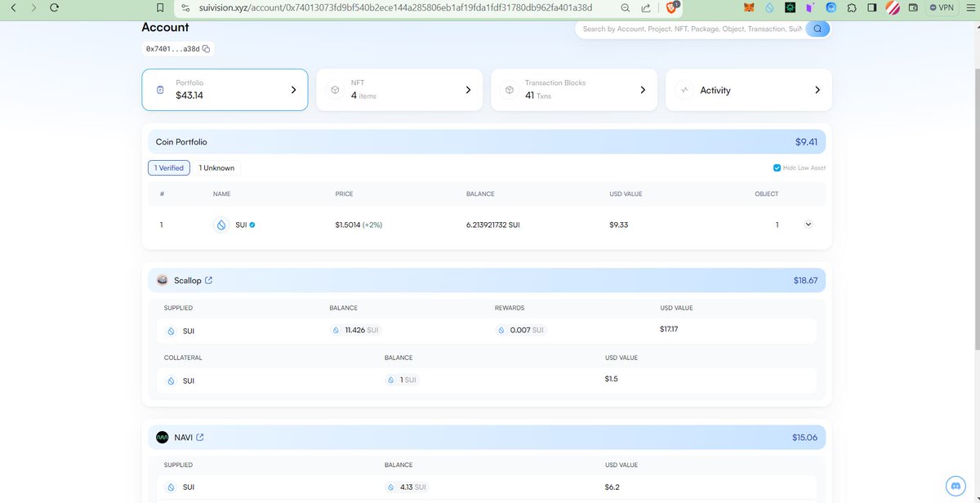Click the BALANCE column header in coin table
Image resolution: width=980 pixels, height=503 pixels.
coord(480,194)
